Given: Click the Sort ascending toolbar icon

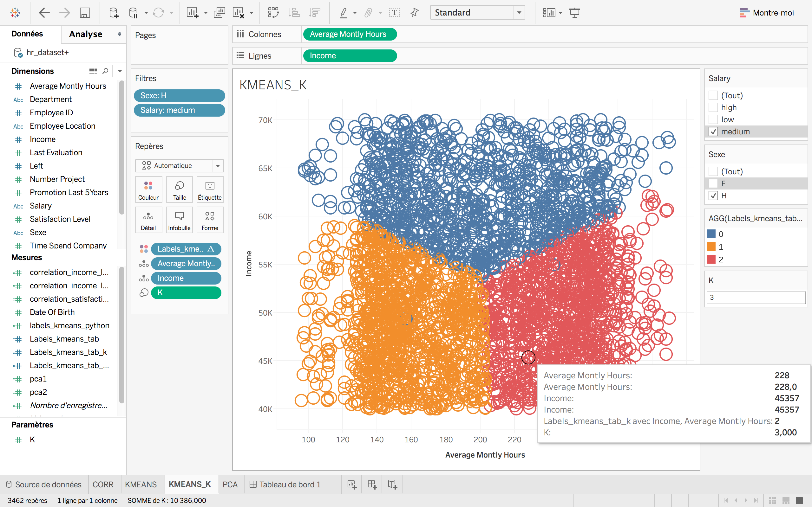Looking at the screenshot, I should 294,13.
